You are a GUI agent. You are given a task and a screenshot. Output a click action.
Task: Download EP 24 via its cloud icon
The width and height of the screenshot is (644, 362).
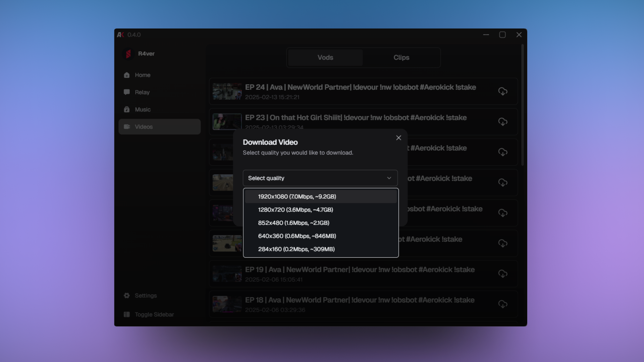point(503,91)
